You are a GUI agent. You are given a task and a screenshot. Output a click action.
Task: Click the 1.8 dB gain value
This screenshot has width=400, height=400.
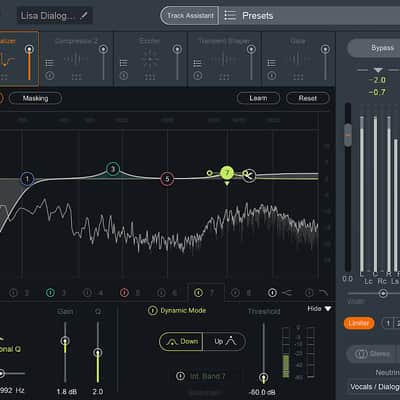[x=66, y=392]
